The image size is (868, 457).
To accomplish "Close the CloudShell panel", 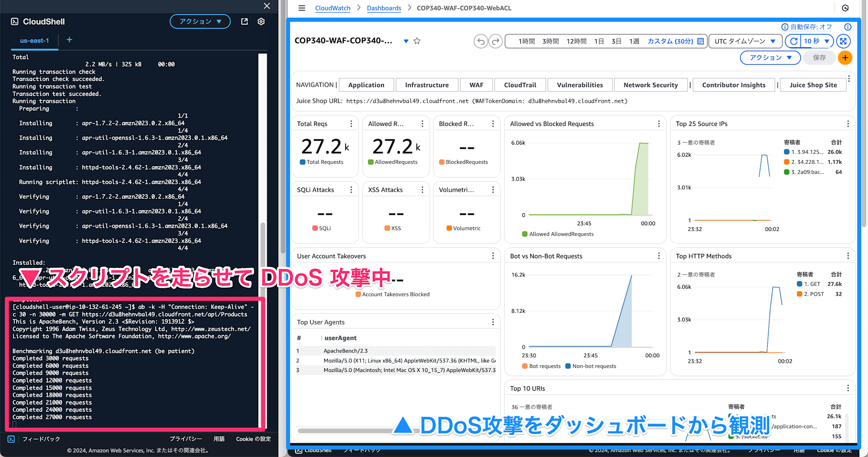I will coord(267,6).
